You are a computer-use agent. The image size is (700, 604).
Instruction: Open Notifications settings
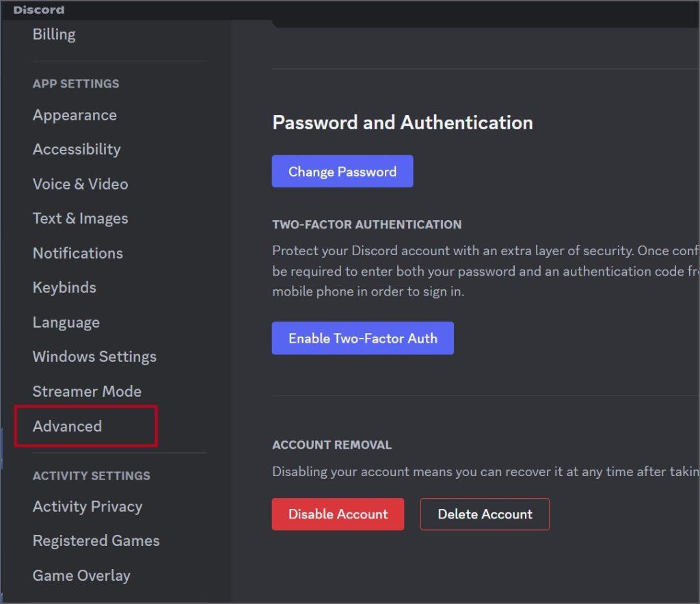tap(78, 253)
